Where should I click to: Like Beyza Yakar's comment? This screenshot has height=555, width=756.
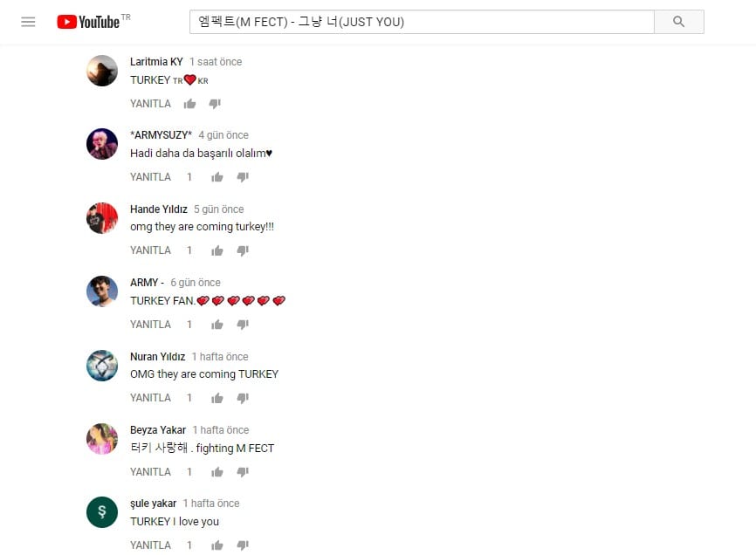click(217, 472)
